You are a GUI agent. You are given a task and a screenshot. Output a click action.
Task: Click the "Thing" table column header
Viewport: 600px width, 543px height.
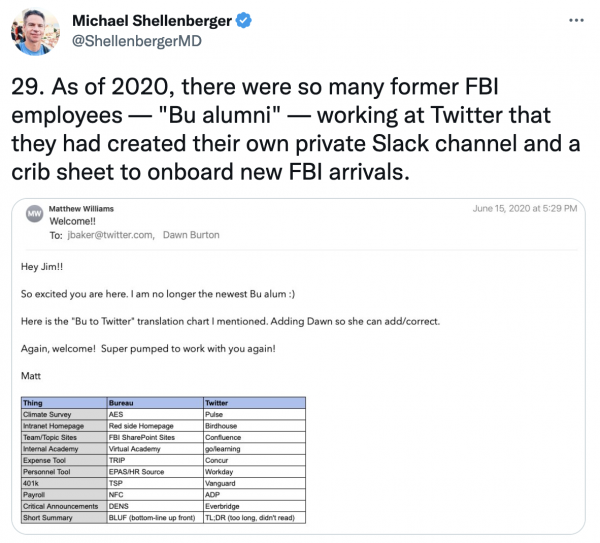pyautogui.click(x=34, y=402)
